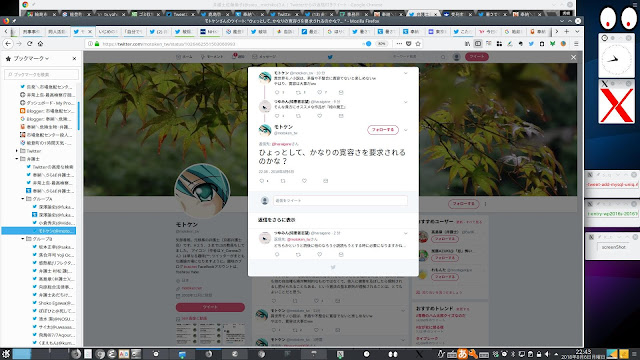Send the main tweet via direct message icon
Viewport: 640px width, 360px height.
[325, 181]
